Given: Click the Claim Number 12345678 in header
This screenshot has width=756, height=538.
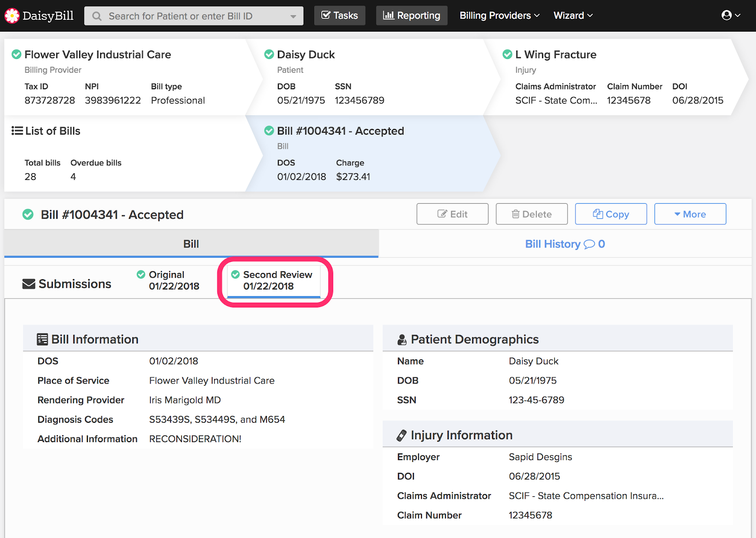Looking at the screenshot, I should 629,100.
